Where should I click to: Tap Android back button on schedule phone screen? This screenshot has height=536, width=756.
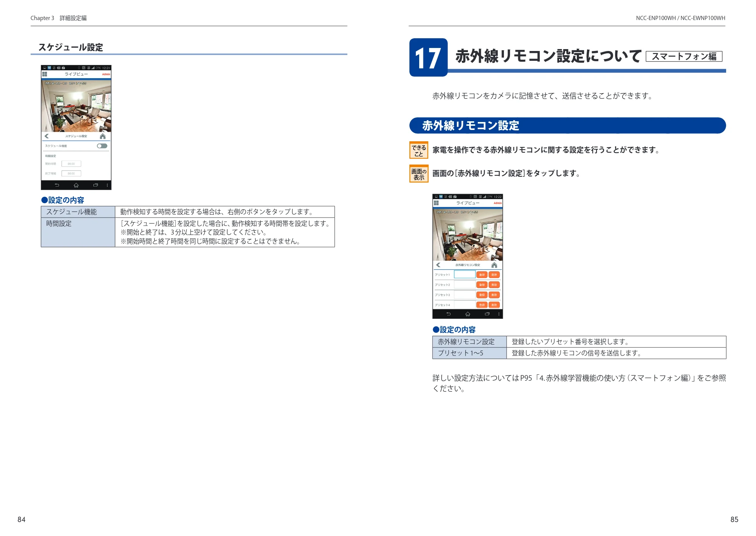57,185
